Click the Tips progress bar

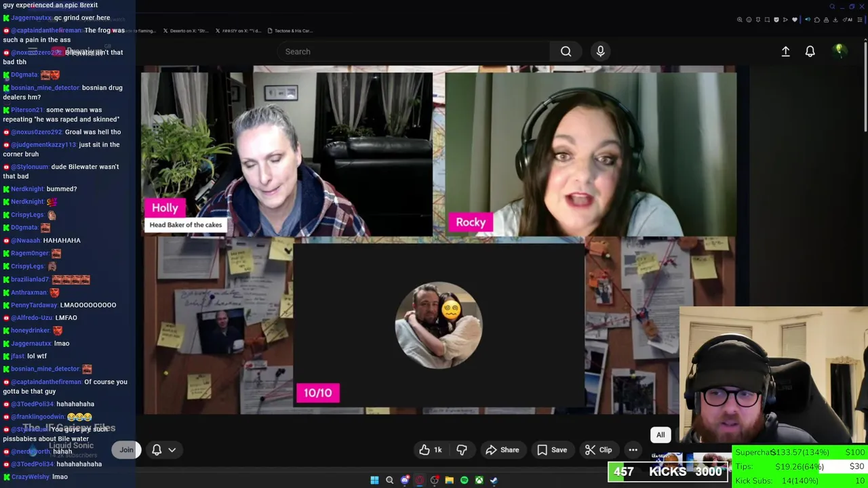[x=800, y=467]
